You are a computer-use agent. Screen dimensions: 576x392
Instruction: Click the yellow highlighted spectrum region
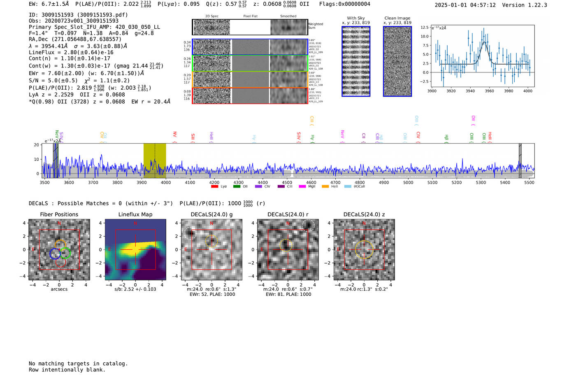tap(155, 160)
